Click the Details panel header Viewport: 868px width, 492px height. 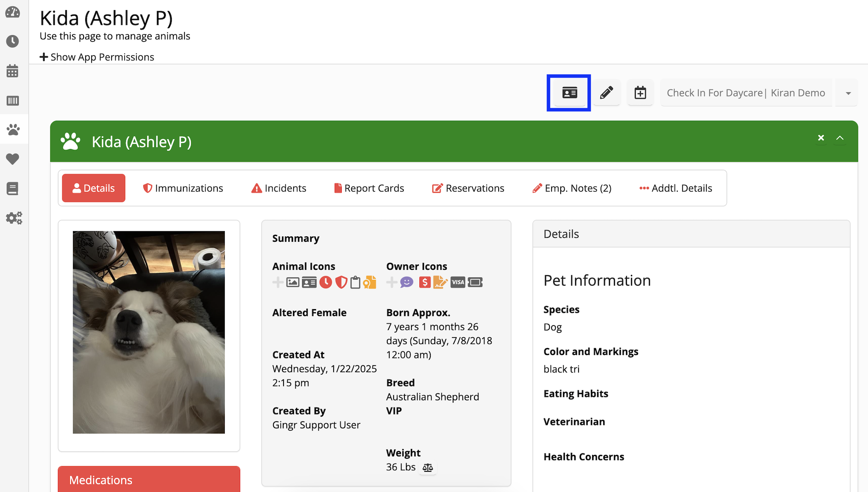(x=691, y=234)
